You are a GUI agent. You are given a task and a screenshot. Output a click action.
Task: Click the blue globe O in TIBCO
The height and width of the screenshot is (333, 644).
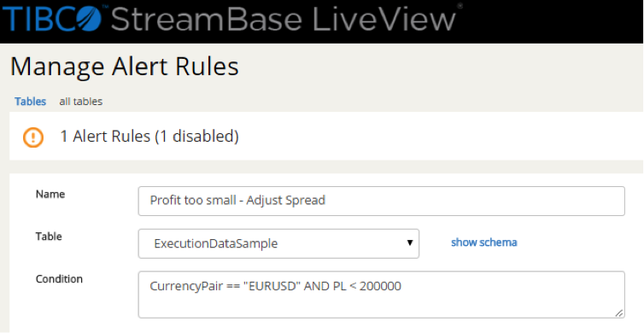pos(88,19)
